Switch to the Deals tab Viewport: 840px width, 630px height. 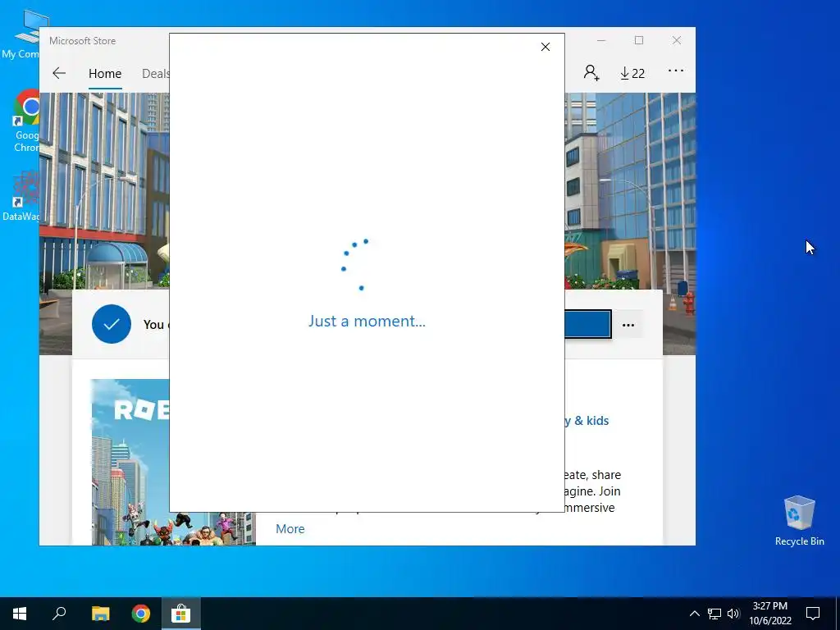pos(155,73)
